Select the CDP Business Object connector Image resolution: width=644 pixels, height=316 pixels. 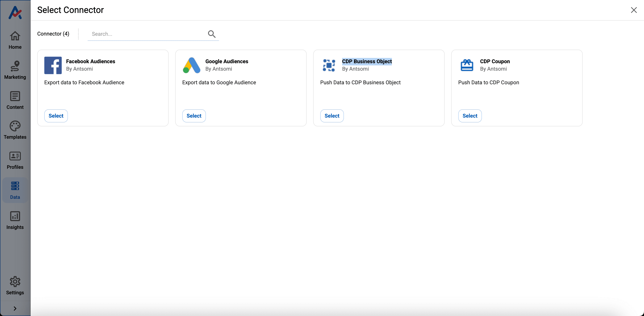332,116
